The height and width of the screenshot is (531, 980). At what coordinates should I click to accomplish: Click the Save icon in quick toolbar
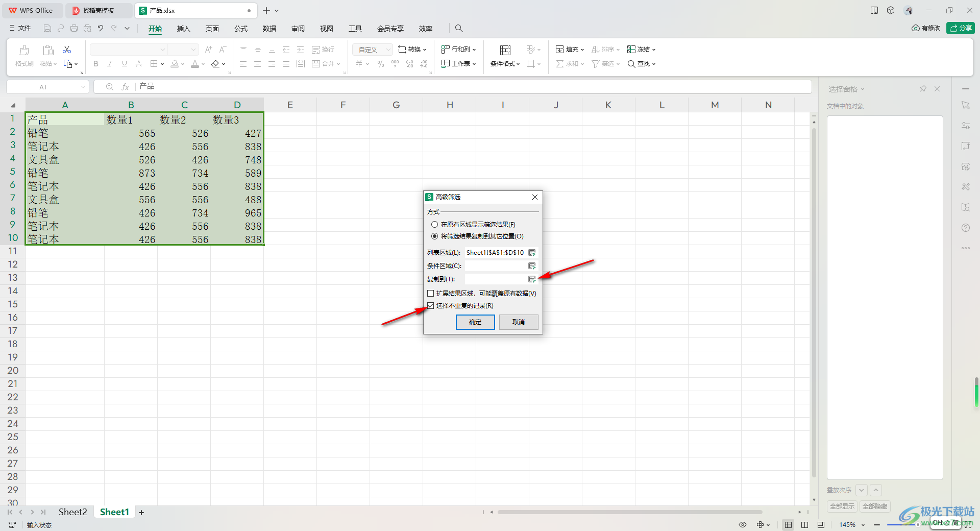click(x=47, y=28)
